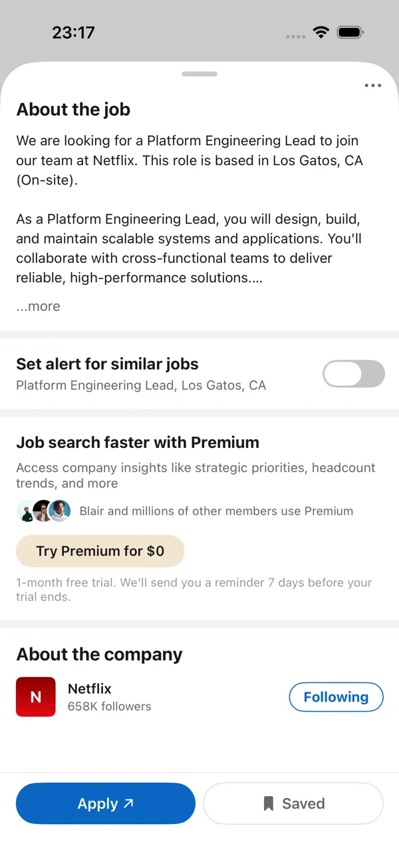Tap the Premium members avatar group
Viewport: 399px width, 868px height.
tap(44, 511)
